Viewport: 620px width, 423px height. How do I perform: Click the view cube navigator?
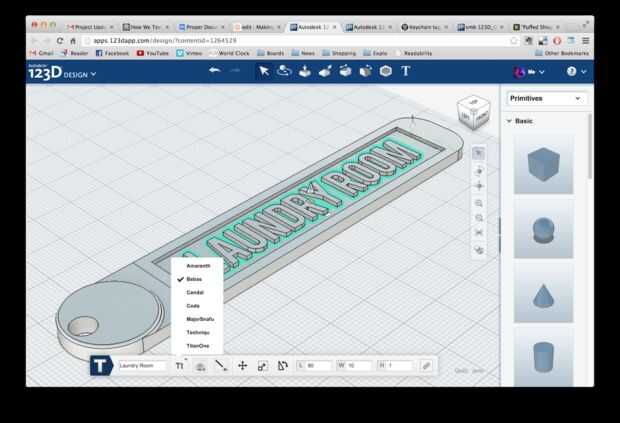point(472,111)
